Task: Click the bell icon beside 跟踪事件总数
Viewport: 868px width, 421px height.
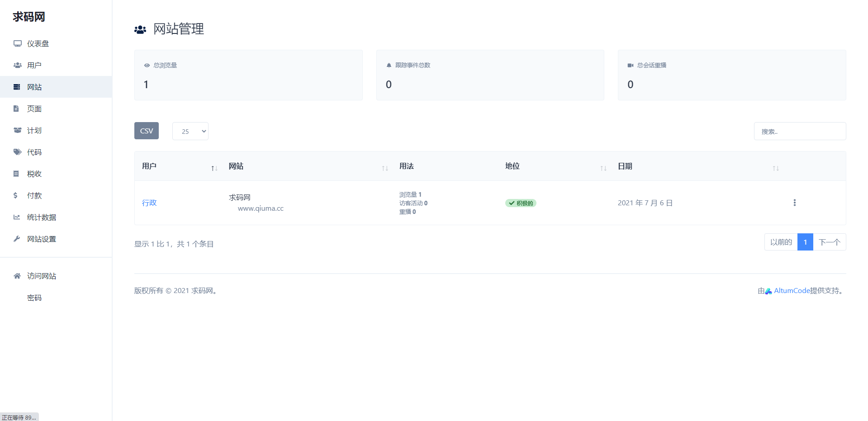Action: point(389,65)
